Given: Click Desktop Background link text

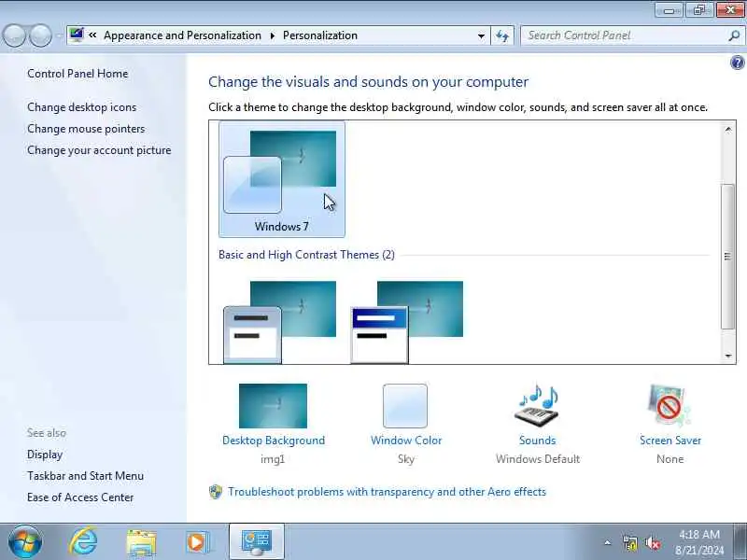Looking at the screenshot, I should click(274, 441).
